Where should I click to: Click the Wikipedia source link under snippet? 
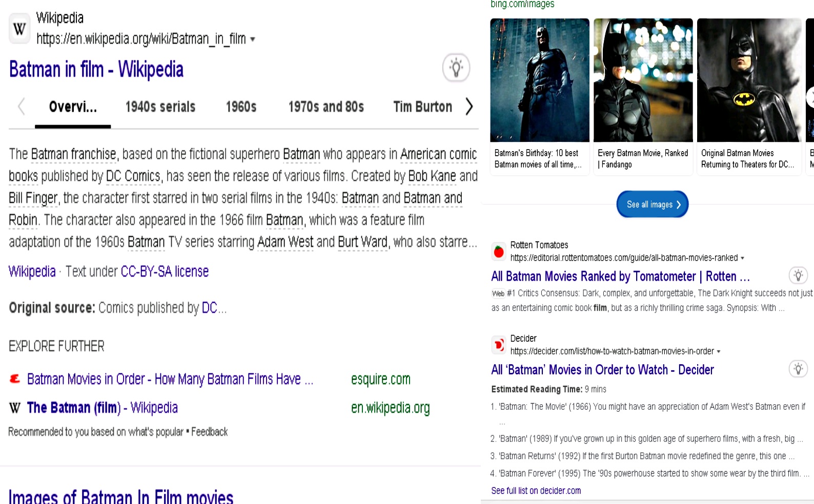(32, 271)
